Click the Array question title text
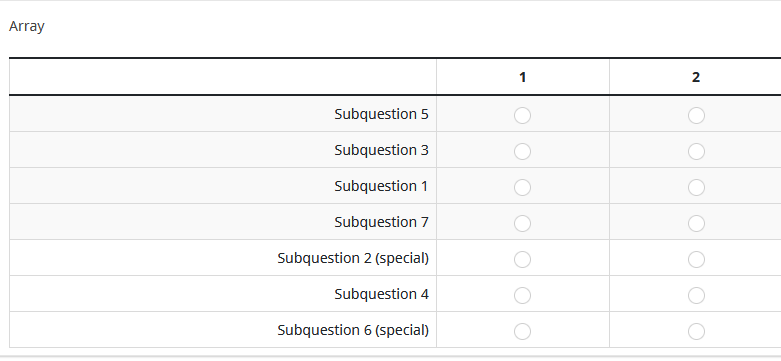781x361 pixels. click(x=27, y=26)
